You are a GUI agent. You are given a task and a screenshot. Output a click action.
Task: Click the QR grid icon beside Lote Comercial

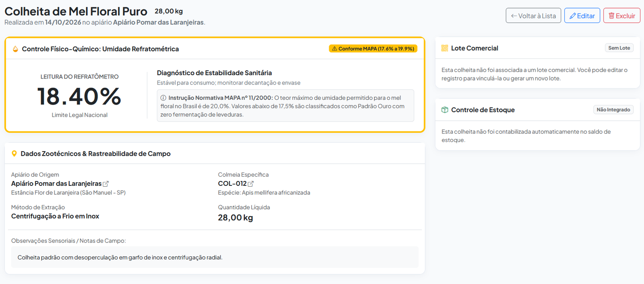coord(445,48)
